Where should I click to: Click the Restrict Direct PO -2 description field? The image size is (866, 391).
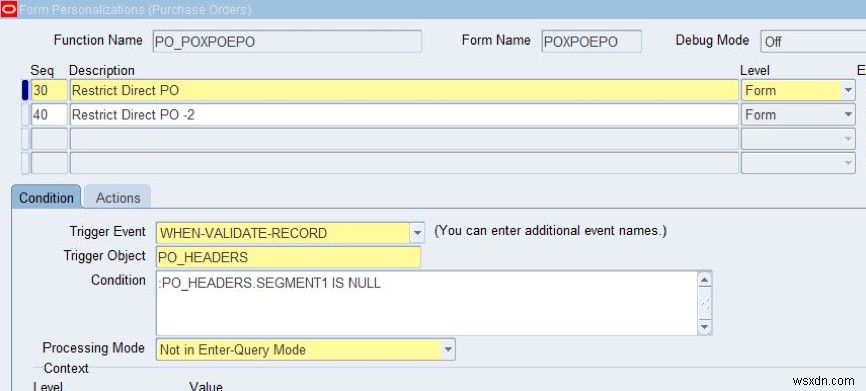click(x=404, y=114)
